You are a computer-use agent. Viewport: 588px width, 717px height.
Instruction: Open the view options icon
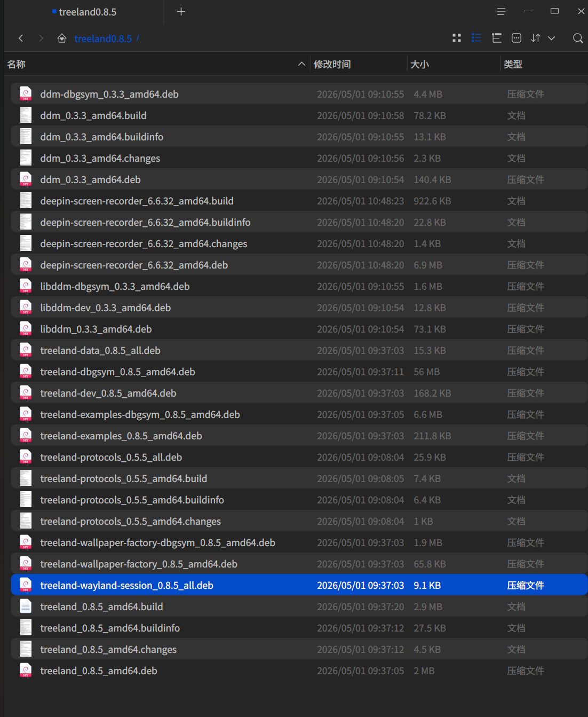pyautogui.click(x=517, y=38)
